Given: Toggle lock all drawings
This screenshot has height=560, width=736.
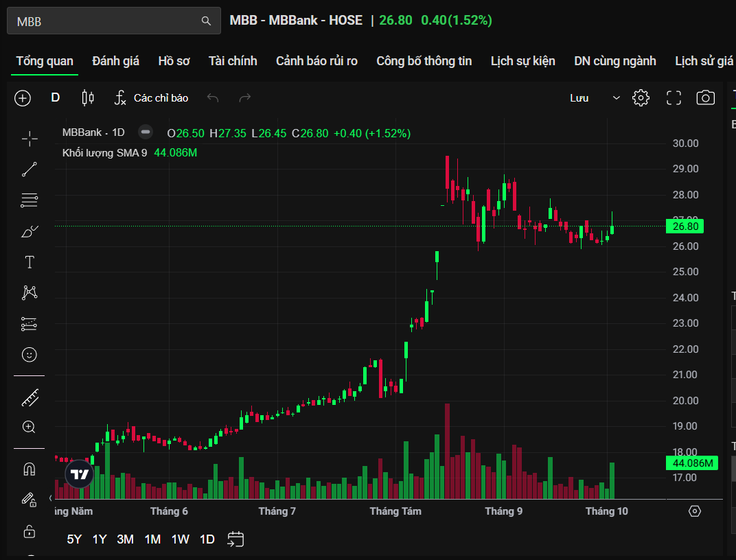Looking at the screenshot, I should [30, 531].
